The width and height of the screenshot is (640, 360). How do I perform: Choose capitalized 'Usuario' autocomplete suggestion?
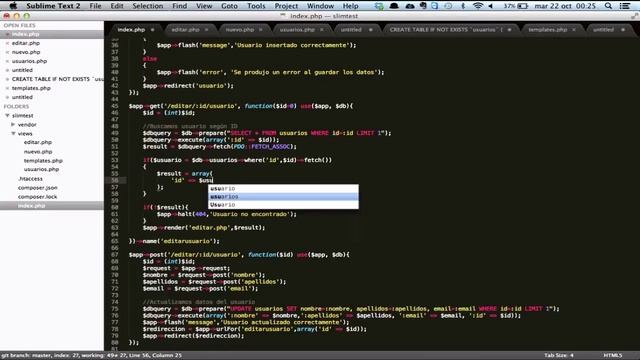tap(283, 204)
